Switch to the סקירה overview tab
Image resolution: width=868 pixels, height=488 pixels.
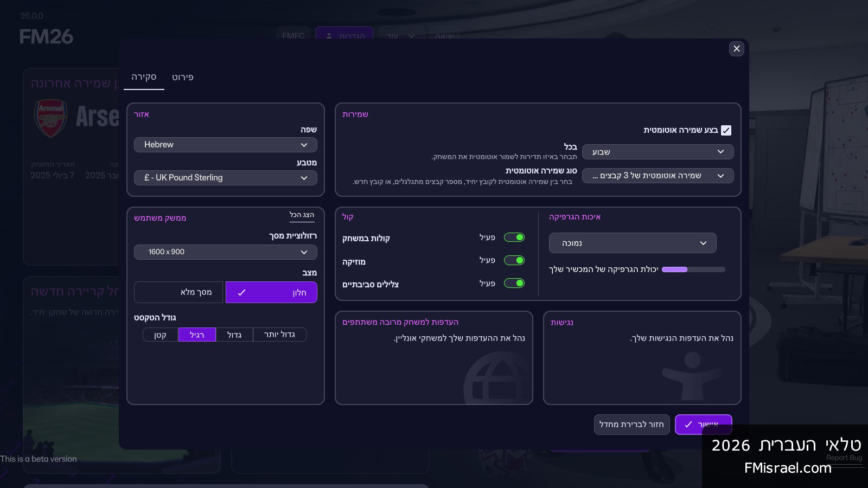(144, 77)
